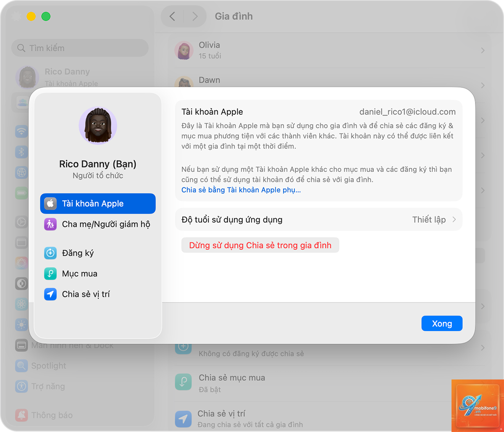504x432 pixels.
Task: Click Rico Danny memoji avatar in dialog
Action: pos(98,126)
